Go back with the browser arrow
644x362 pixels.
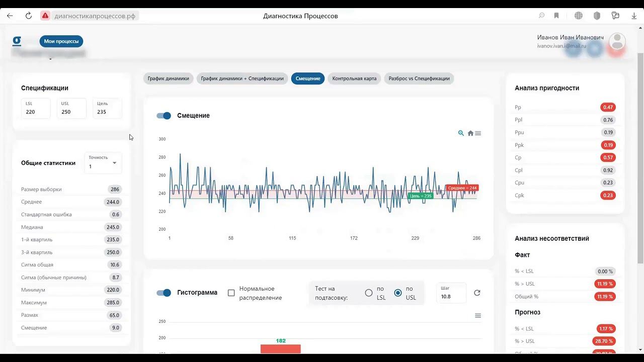(x=10, y=16)
